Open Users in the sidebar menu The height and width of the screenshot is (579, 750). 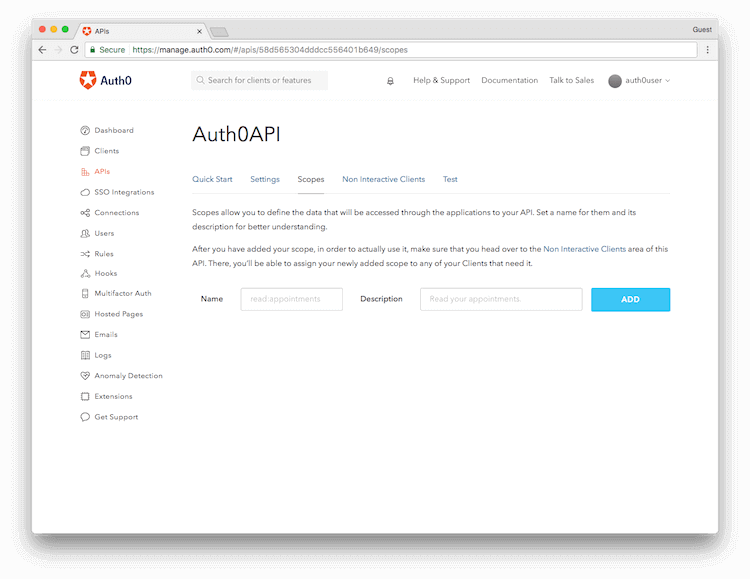[104, 234]
